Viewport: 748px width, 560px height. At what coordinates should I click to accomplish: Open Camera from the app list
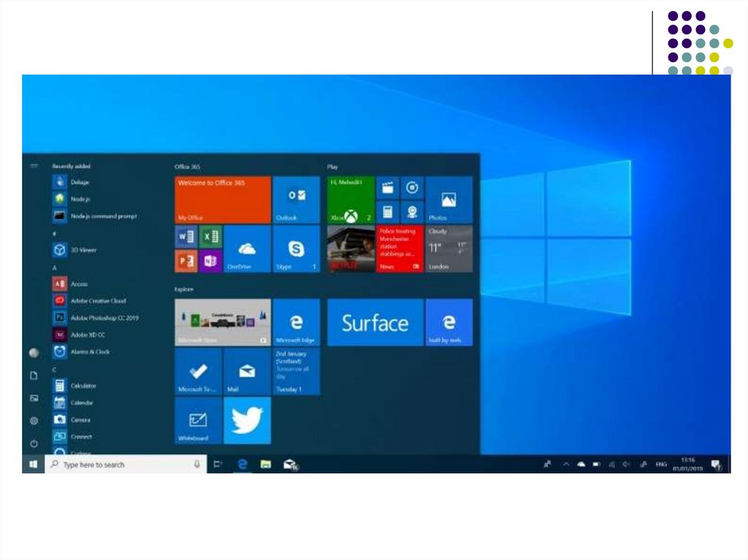point(72,420)
